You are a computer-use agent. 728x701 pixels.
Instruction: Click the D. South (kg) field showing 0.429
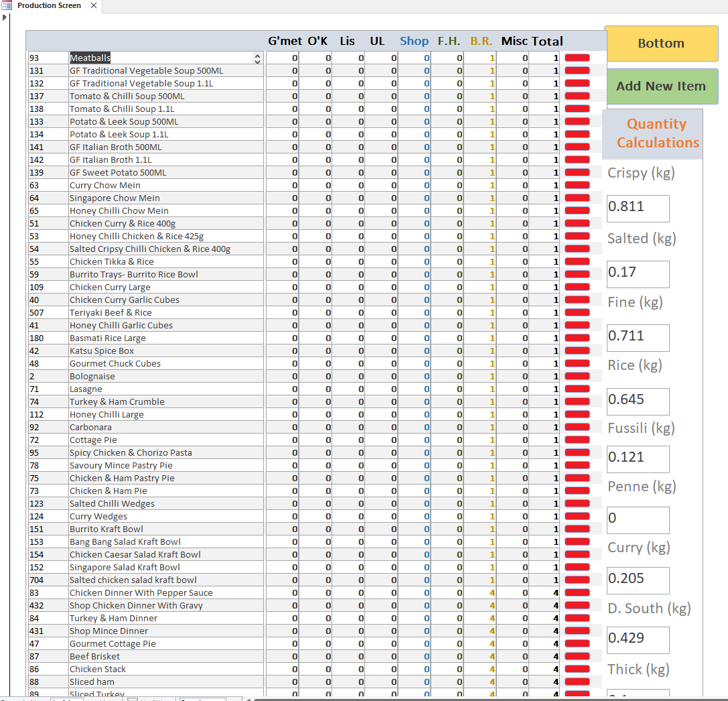tap(638, 640)
